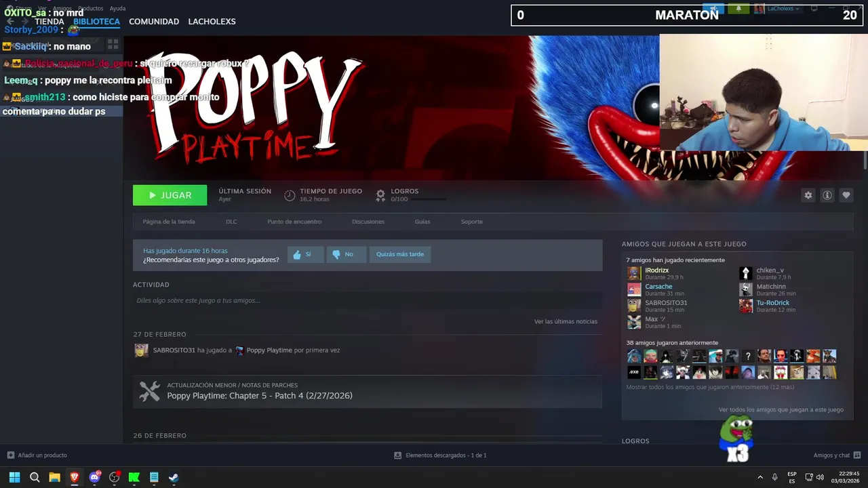Click microphone icon in system tray

coord(774,477)
